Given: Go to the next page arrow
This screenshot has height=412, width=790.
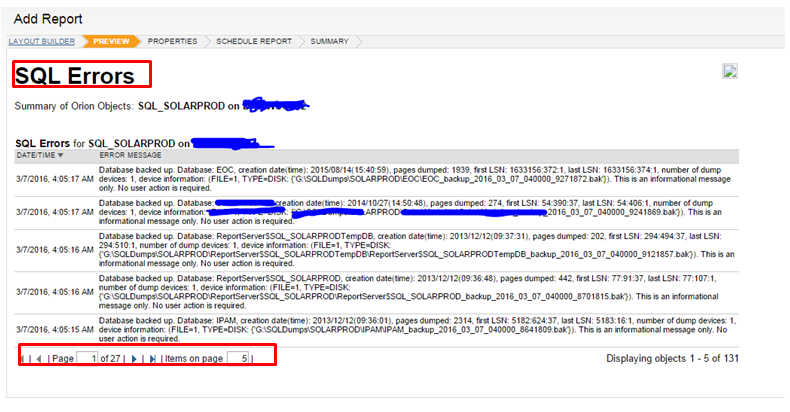Looking at the screenshot, I should pyautogui.click(x=134, y=359).
